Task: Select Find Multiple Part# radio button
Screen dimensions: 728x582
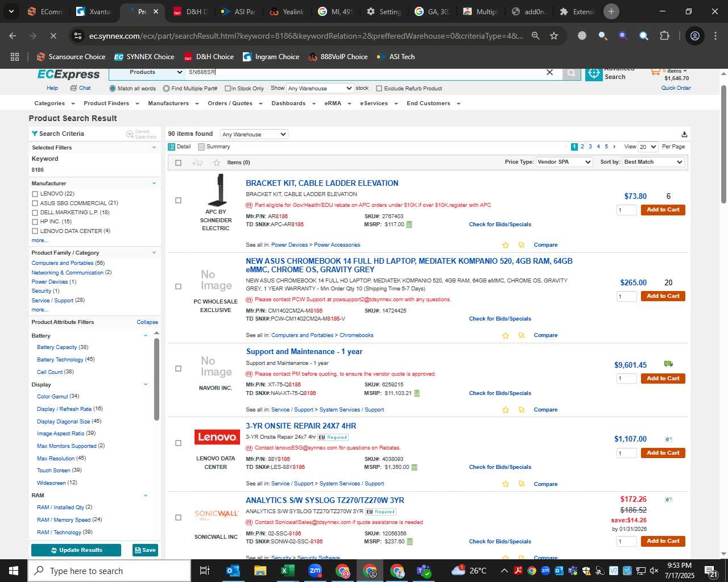Action: click(x=166, y=89)
